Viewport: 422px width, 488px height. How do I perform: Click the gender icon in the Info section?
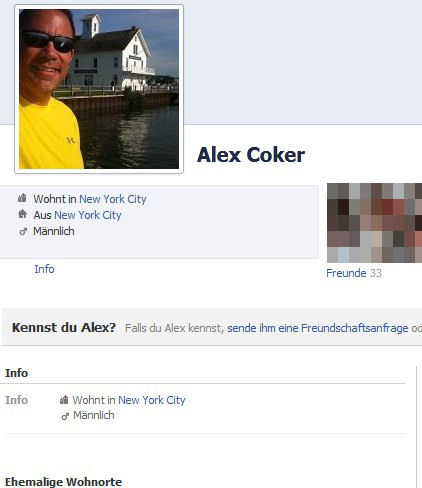65,416
